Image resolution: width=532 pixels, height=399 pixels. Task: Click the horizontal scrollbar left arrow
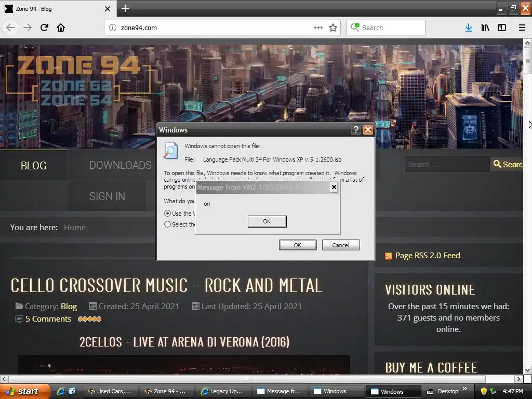(x=4, y=379)
